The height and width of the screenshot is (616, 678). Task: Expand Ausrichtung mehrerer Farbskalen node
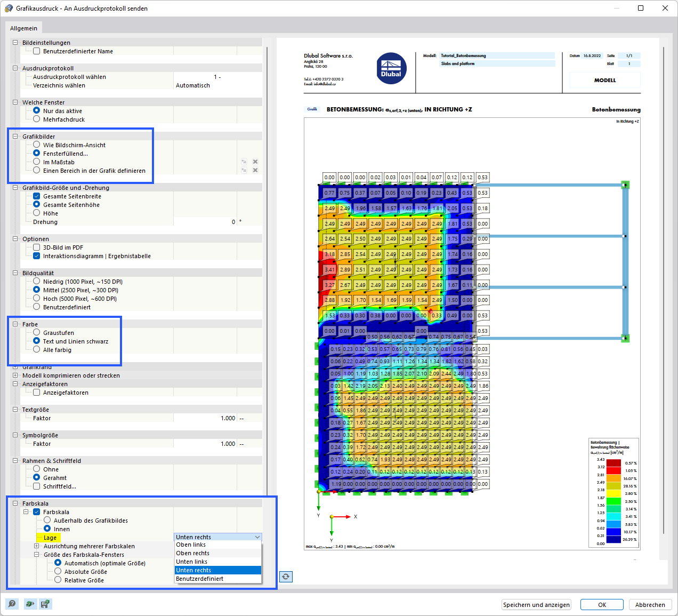tap(36, 546)
